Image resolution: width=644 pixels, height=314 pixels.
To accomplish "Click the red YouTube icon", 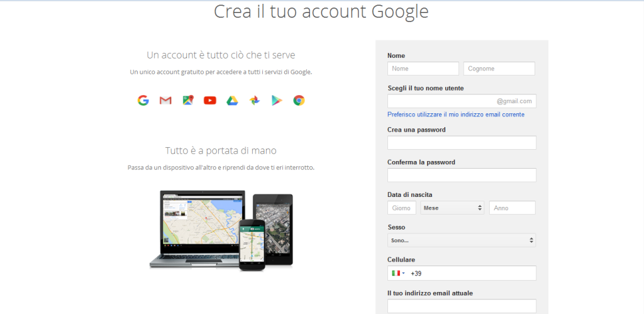I will tap(210, 100).
